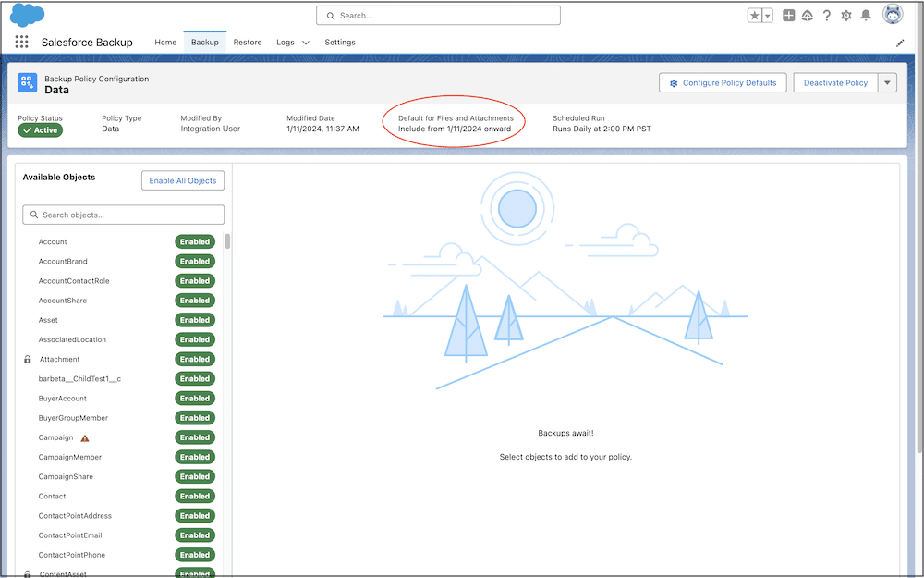Toggle the Enabled badge for Campaign

tap(195, 437)
